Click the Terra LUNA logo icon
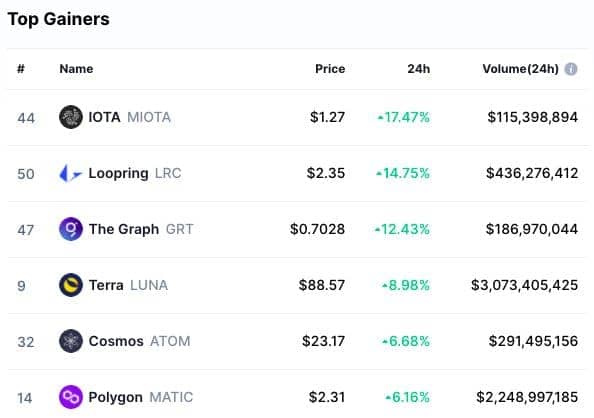The width and height of the screenshot is (594, 418). pos(71,285)
